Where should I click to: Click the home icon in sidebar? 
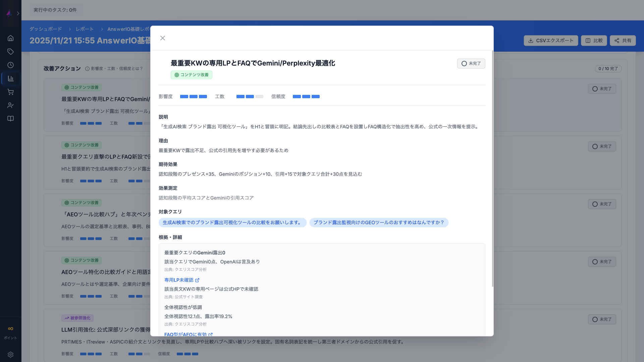(x=10, y=38)
